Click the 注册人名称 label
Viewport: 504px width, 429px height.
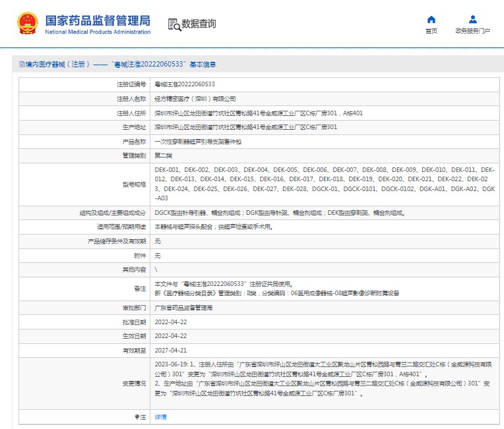[x=131, y=99]
